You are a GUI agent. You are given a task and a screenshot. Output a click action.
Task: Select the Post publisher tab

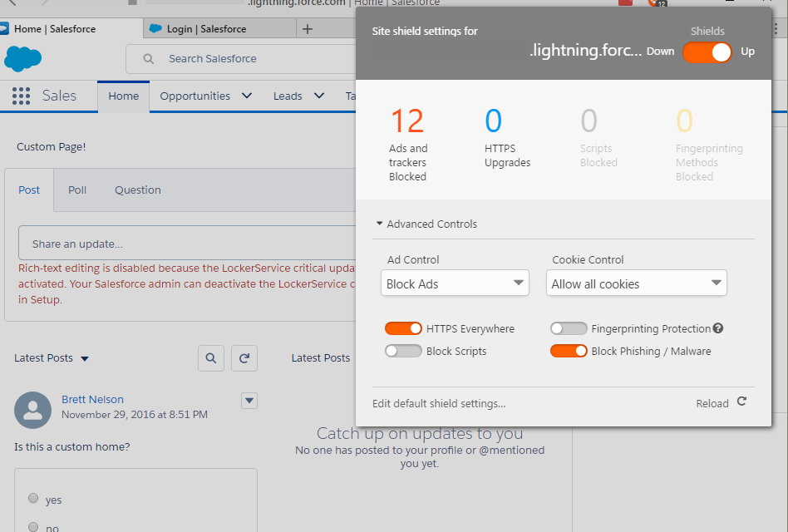(x=29, y=190)
